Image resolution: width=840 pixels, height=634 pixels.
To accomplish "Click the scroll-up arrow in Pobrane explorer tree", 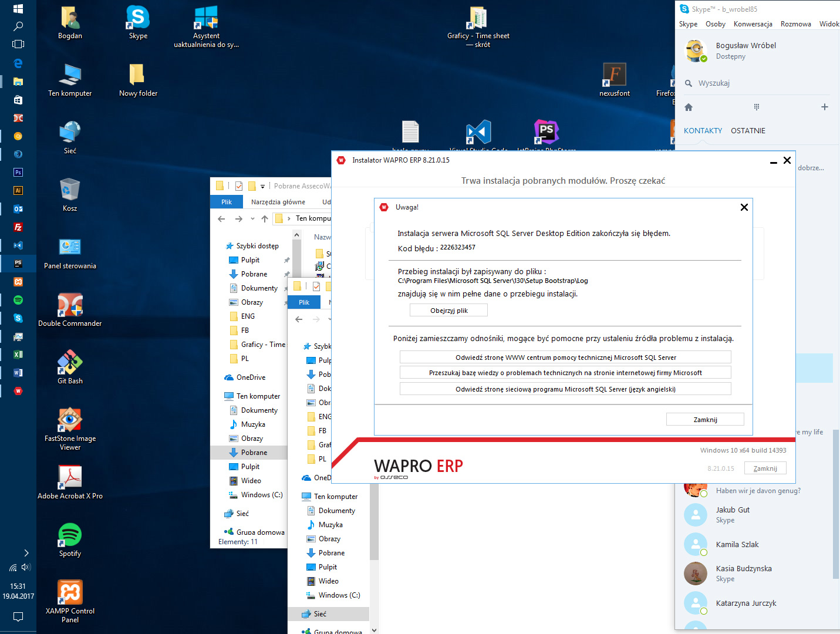I will click(297, 235).
